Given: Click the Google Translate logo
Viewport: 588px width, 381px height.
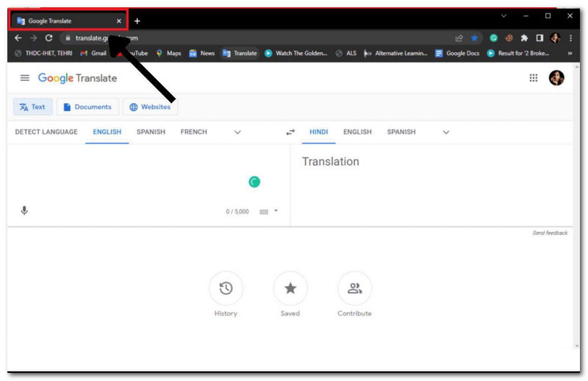Looking at the screenshot, I should 78,78.
